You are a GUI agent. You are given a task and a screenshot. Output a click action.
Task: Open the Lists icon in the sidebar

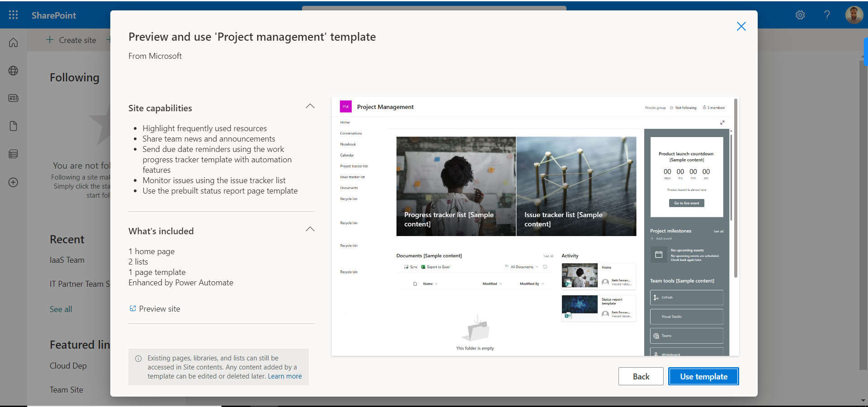click(x=13, y=154)
